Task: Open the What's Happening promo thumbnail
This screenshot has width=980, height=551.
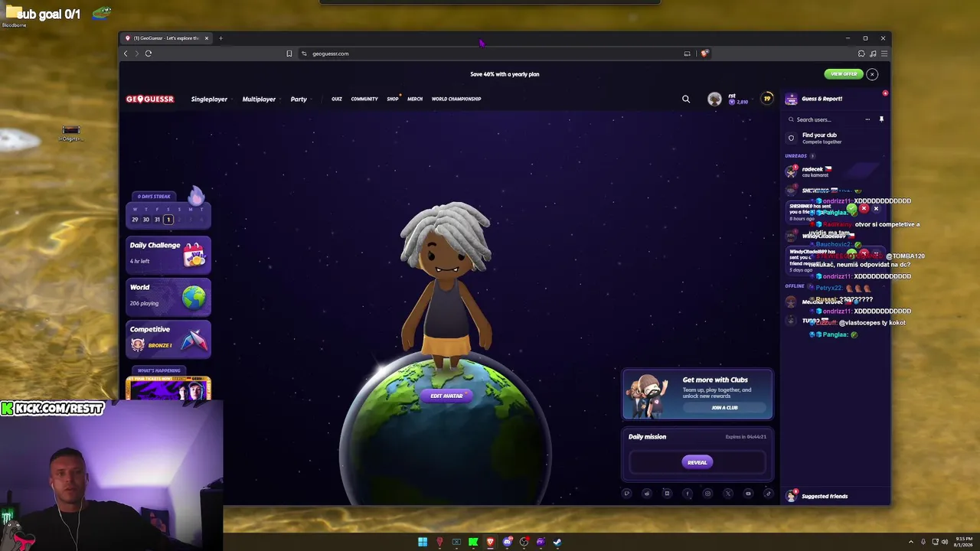Action: [x=168, y=389]
